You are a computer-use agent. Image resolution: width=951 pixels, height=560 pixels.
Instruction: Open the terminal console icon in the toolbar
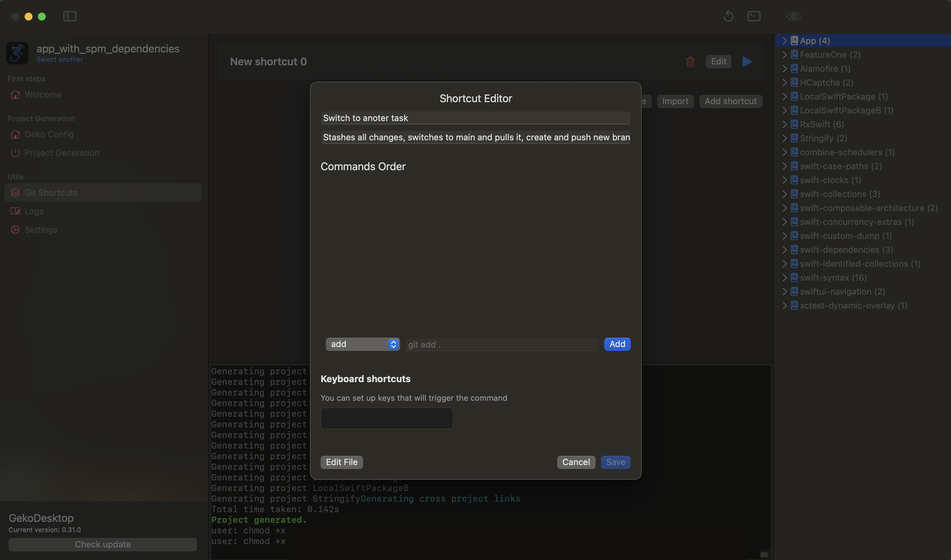click(x=754, y=16)
